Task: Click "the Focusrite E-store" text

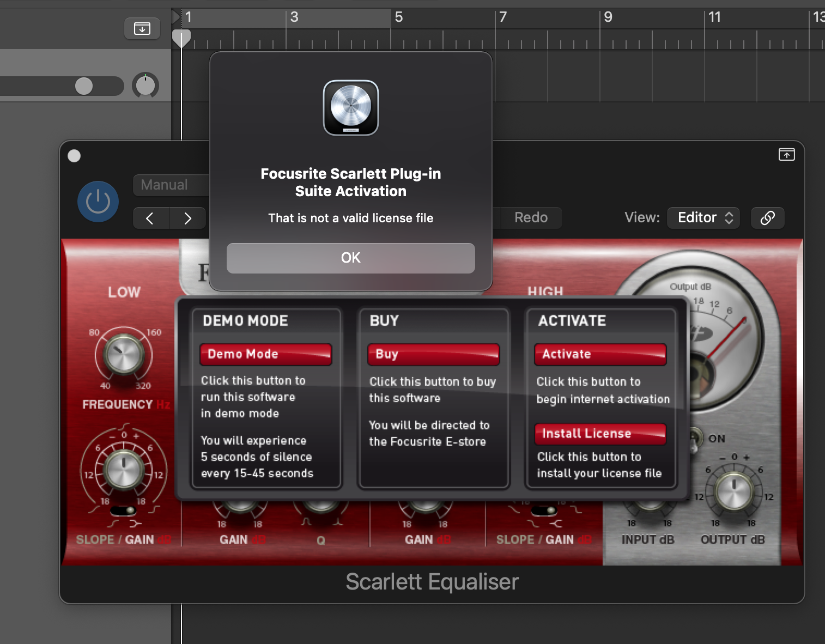Action: pos(427,442)
